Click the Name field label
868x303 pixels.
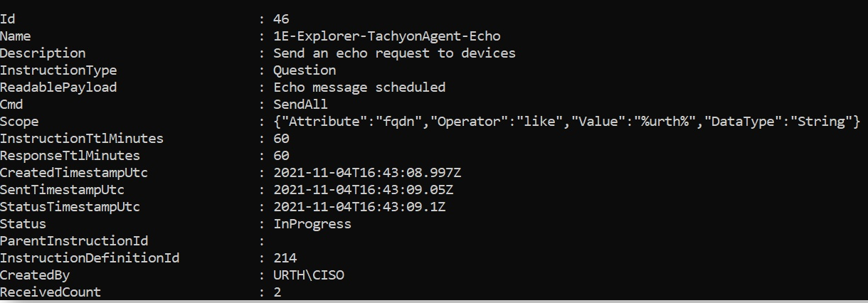pyautogui.click(x=16, y=36)
